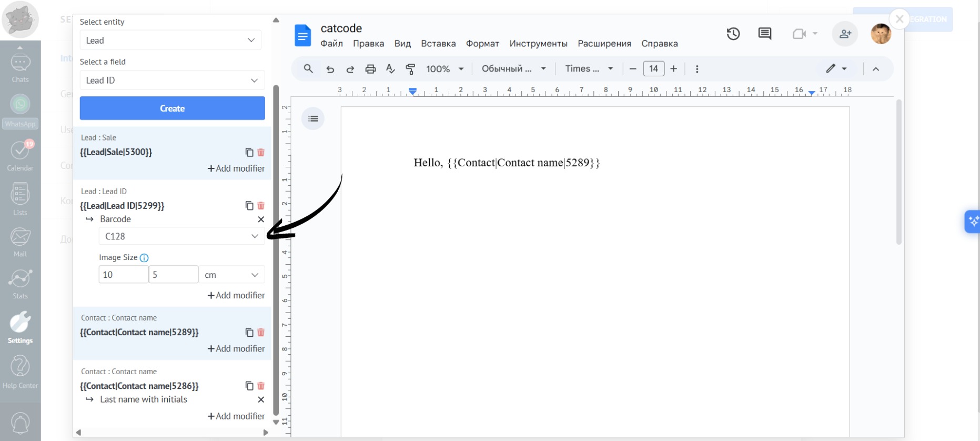
Task: Open the C128 barcode type dropdown
Action: click(x=181, y=236)
